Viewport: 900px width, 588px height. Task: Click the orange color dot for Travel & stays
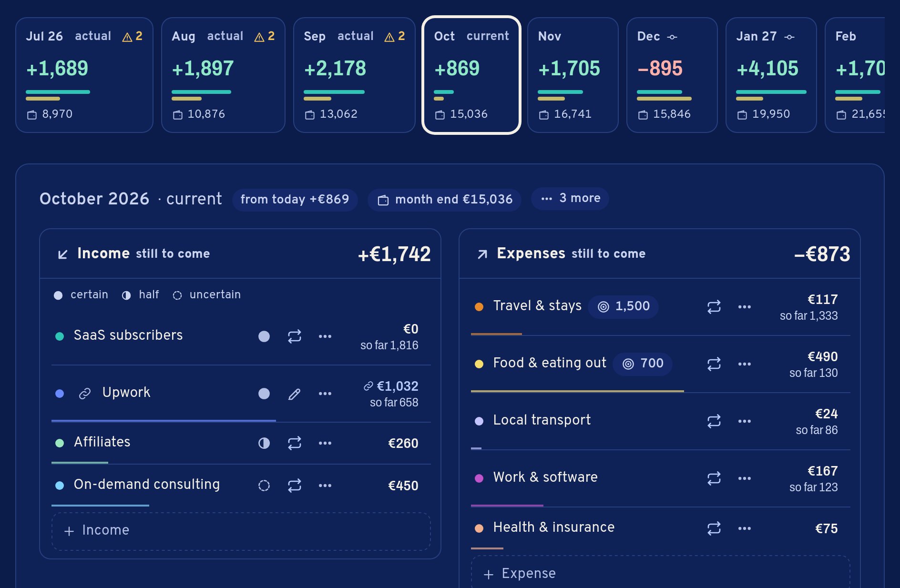[x=479, y=307]
